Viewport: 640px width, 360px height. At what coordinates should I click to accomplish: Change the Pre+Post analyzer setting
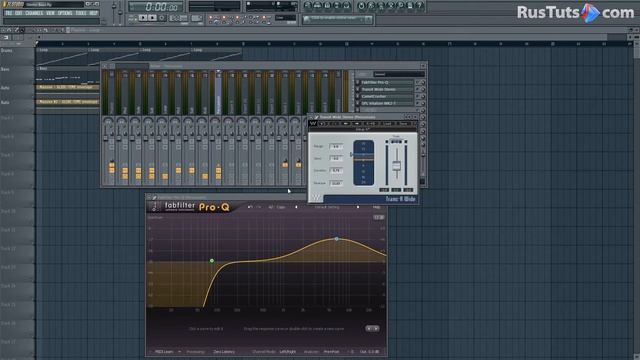331,351
